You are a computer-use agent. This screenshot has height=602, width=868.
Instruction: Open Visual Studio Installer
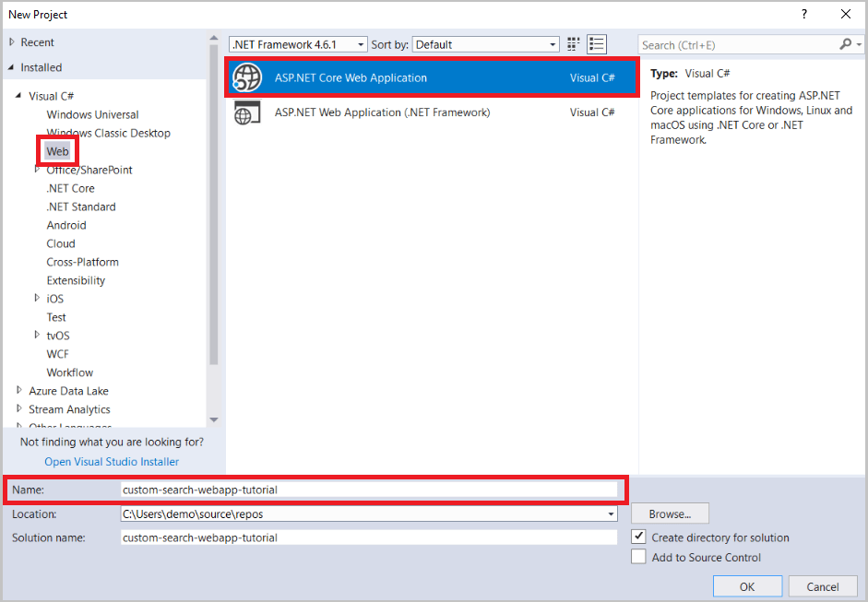tap(111, 461)
